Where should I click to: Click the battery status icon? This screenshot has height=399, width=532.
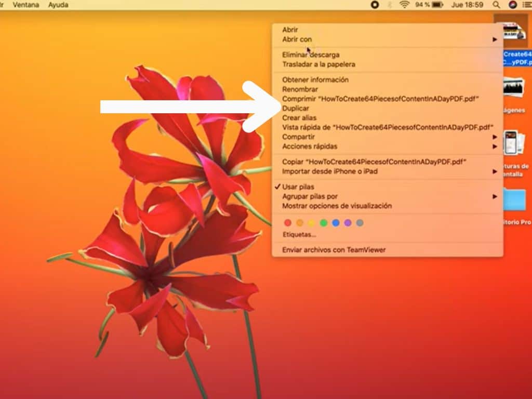coord(437,5)
